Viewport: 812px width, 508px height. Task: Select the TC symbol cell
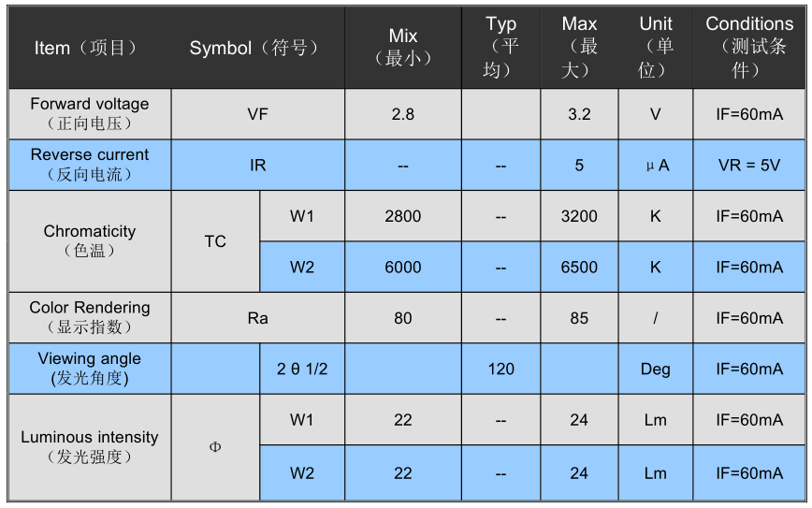[215, 241]
